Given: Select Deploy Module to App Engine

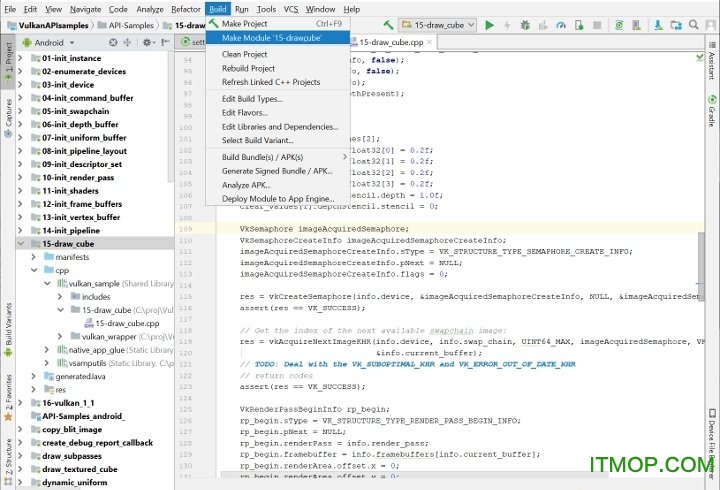Looking at the screenshot, I should click(x=278, y=199).
